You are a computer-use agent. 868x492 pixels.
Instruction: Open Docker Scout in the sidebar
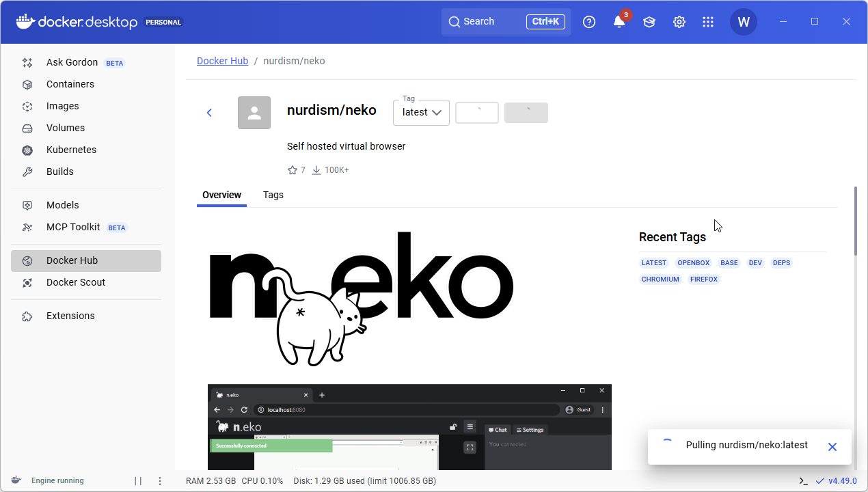(x=76, y=282)
